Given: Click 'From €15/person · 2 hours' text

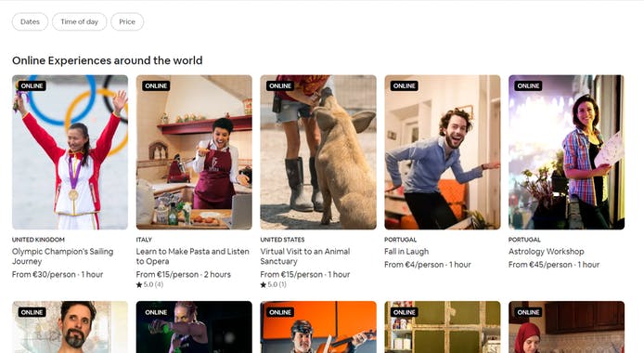Looking at the screenshot, I should coord(183,275).
